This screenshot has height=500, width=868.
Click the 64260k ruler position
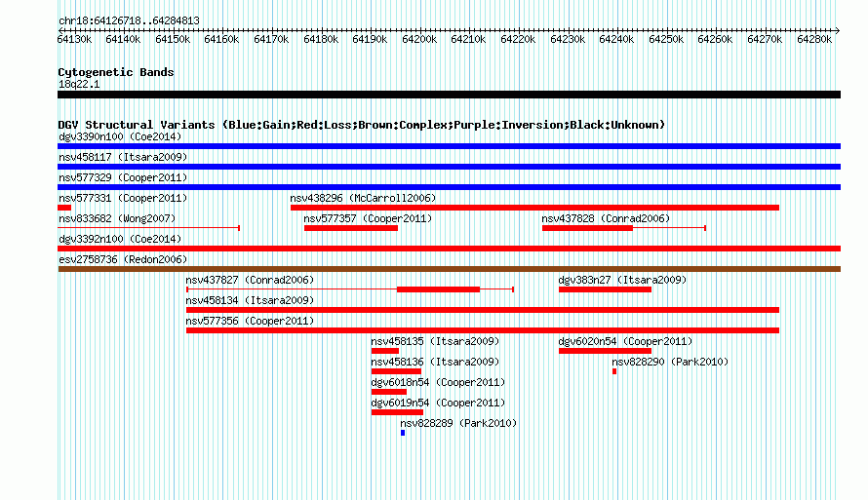point(715,39)
